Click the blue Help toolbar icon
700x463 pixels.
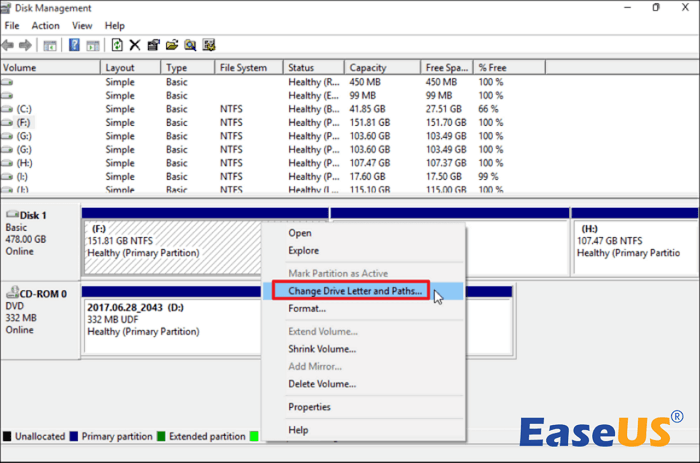75,45
